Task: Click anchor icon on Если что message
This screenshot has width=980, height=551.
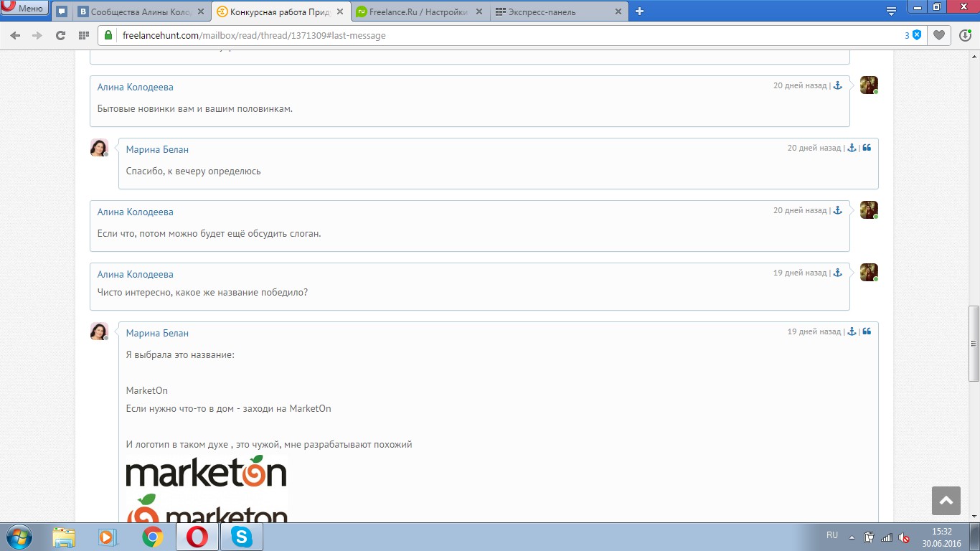Action: pyautogui.click(x=837, y=210)
